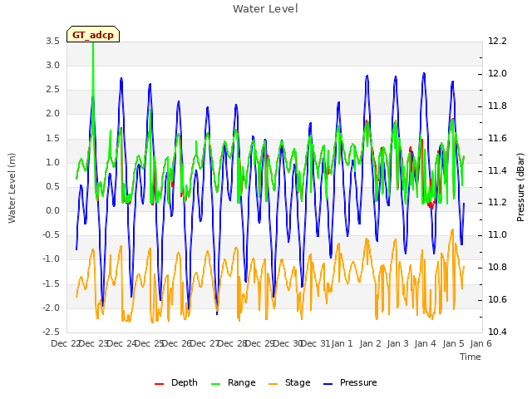The width and height of the screenshot is (532, 399).
Task: Click the green Range legend swatch
Action: pos(215,384)
